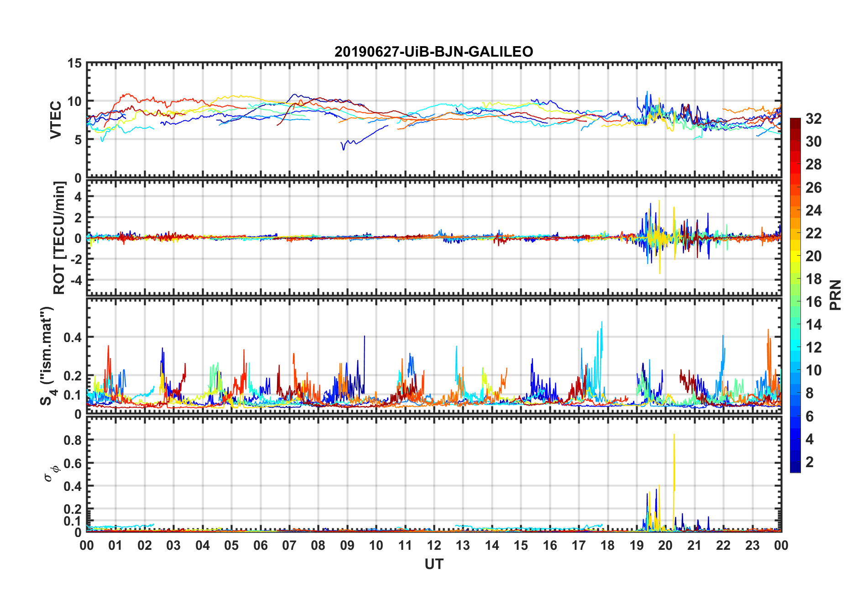The height and width of the screenshot is (590, 868).
Task: Click colorbar tick label 2
Action: click(x=809, y=462)
